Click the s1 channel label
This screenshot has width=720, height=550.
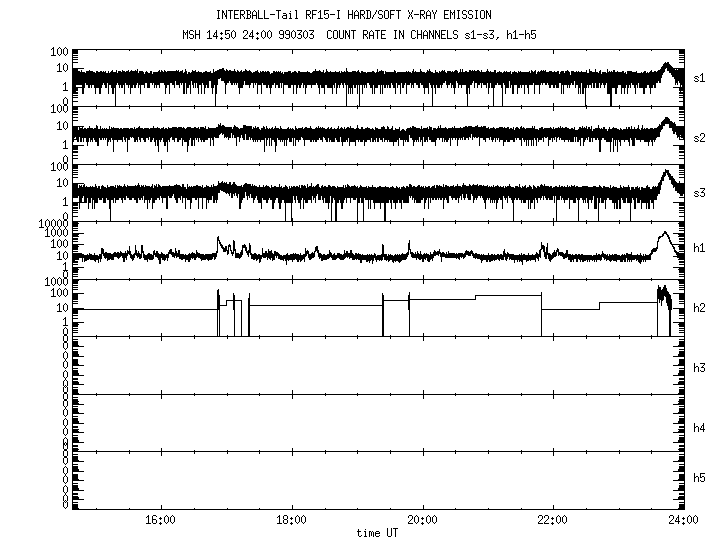click(x=700, y=76)
